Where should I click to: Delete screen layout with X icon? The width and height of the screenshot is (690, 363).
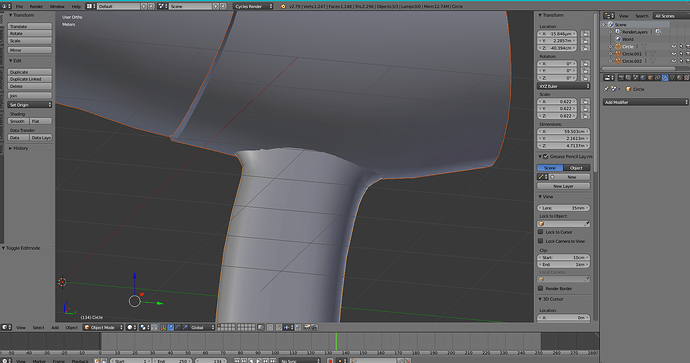coord(151,6)
